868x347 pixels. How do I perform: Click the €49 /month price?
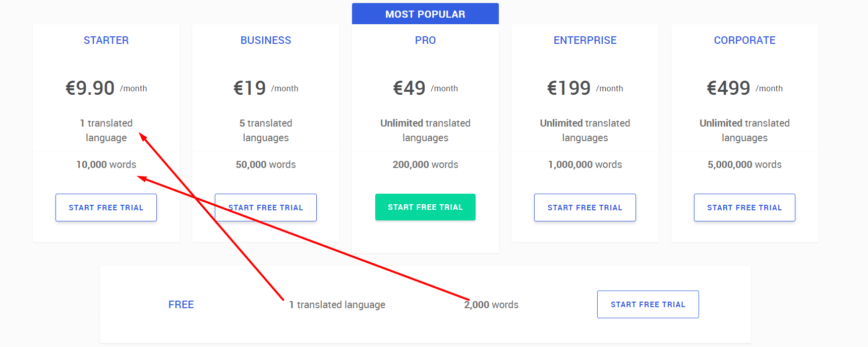coord(425,88)
